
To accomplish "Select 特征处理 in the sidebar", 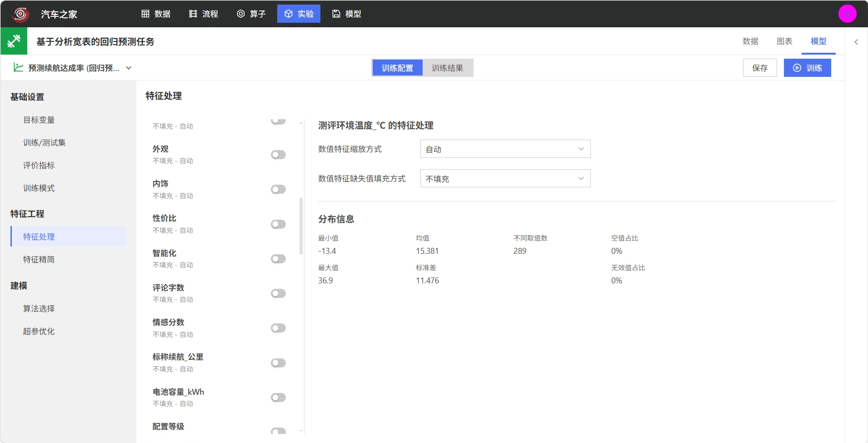I will (69, 237).
